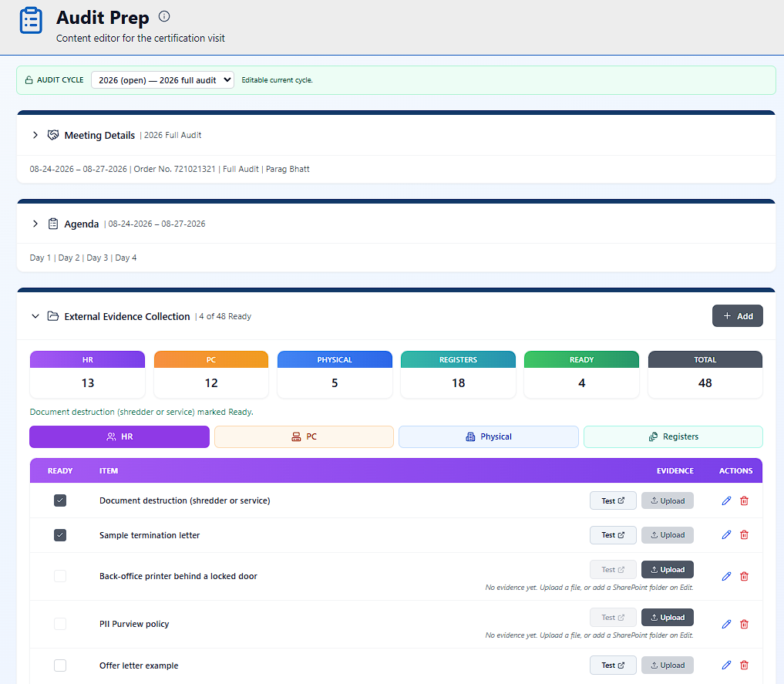Screen dimensions: 784x684
Task: Click the Add button
Action: coord(738,316)
